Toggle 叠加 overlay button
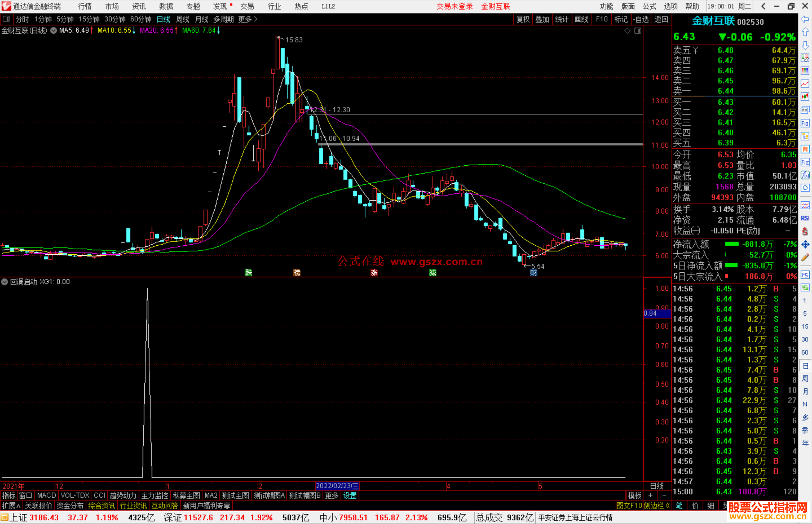Image resolution: width=812 pixels, height=524 pixels. tap(542, 19)
